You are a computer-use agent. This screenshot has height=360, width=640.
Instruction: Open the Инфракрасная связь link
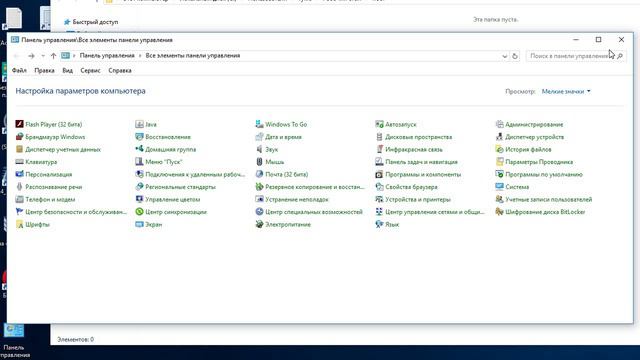coord(414,149)
